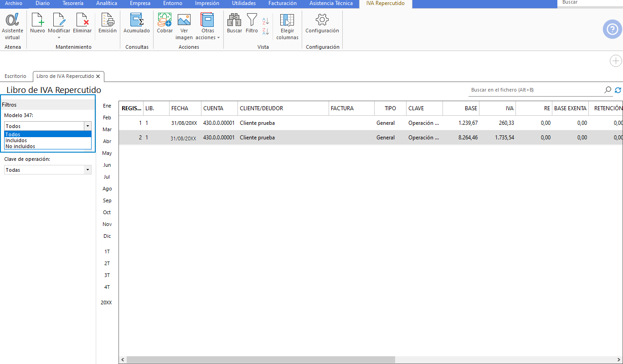Sort descending with the Z-A icon
The width and height of the screenshot is (623, 364).
[x=266, y=31]
